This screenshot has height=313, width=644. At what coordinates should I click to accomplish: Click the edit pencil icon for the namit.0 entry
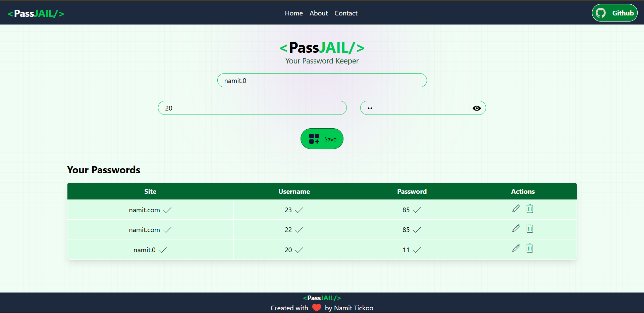point(516,248)
